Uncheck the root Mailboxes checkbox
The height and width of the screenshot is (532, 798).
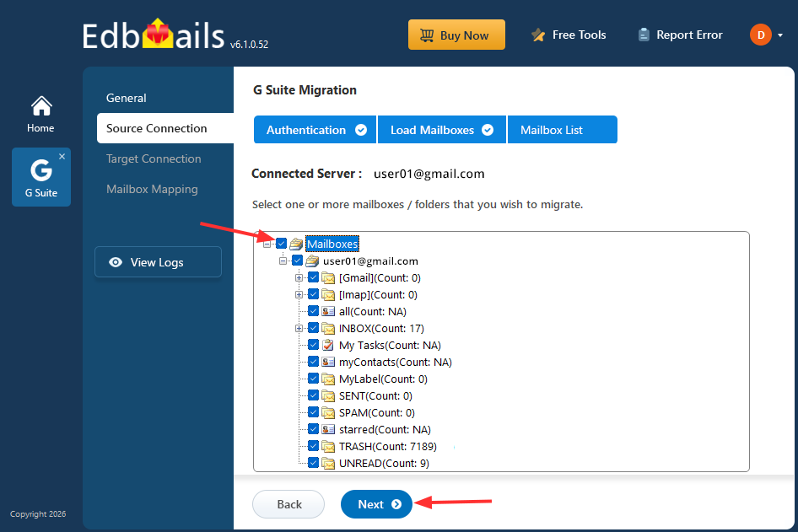[x=282, y=244]
